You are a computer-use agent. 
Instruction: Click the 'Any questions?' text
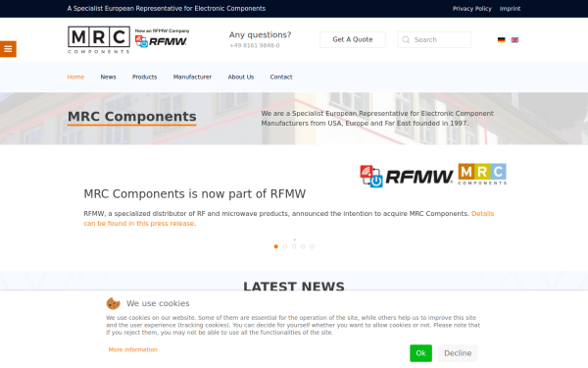coord(261,34)
